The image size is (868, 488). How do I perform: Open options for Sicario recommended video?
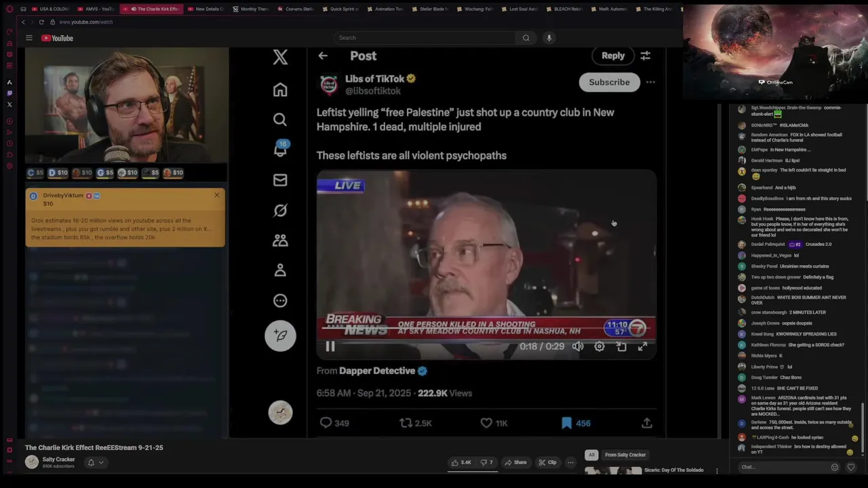click(x=717, y=471)
